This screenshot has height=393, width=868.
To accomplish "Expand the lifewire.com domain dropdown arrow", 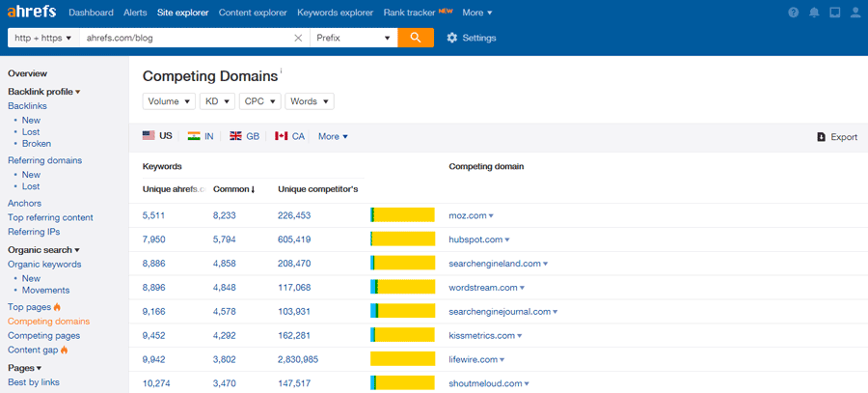I will 502,360.
